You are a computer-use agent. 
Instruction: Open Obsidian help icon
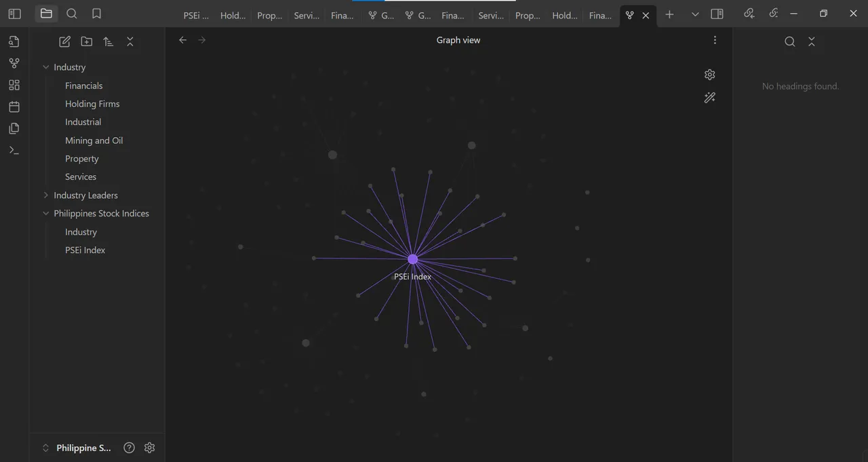(130, 448)
